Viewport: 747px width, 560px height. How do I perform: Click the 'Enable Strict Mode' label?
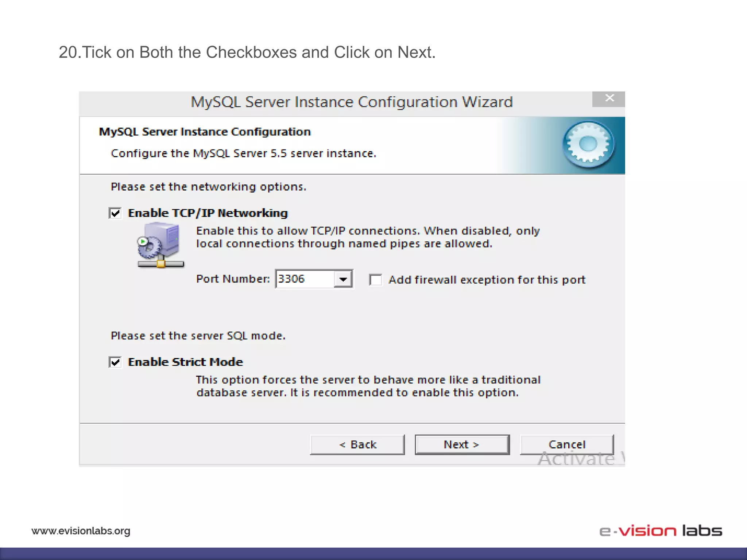click(185, 362)
